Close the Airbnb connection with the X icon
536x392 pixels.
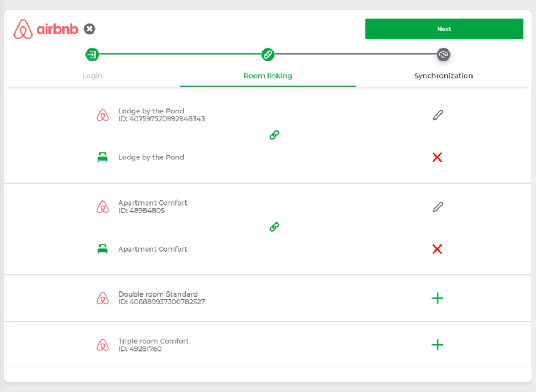[89, 29]
